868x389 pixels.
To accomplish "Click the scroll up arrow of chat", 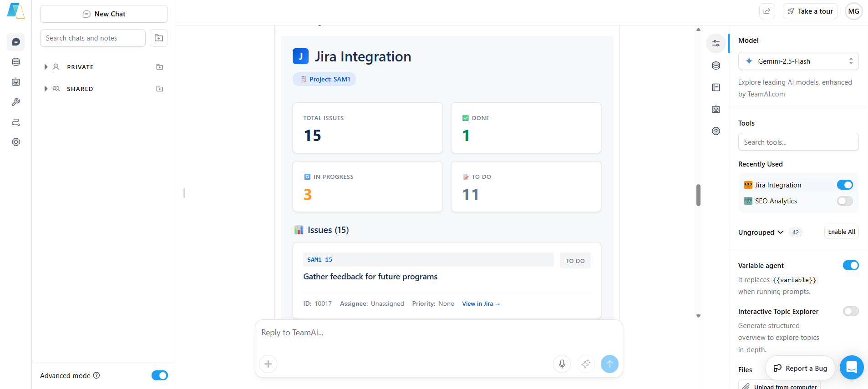I will [698, 30].
